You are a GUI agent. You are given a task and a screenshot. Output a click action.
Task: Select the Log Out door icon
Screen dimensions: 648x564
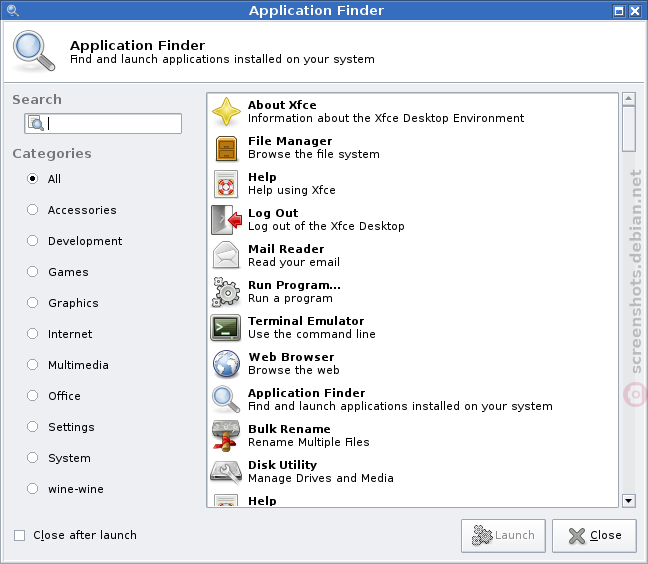coord(226,220)
